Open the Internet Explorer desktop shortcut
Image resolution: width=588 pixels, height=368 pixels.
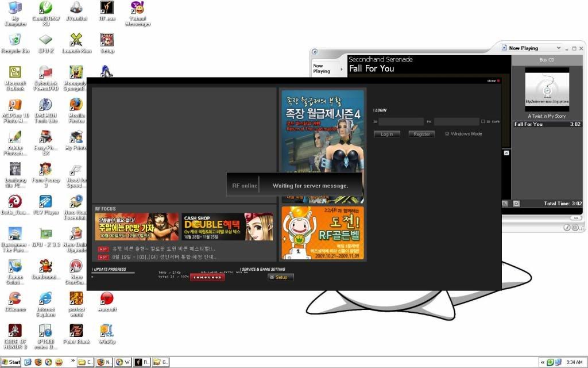pos(46,304)
